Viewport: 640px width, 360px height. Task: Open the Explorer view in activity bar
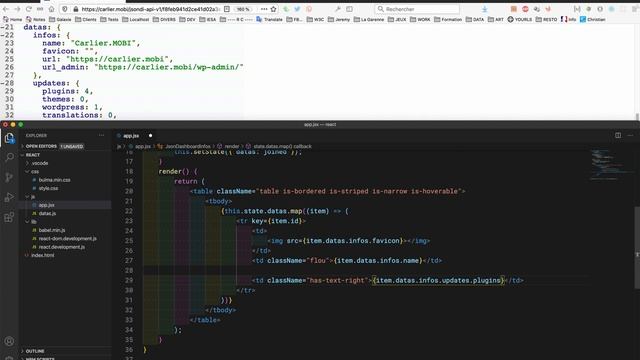click(x=9, y=138)
